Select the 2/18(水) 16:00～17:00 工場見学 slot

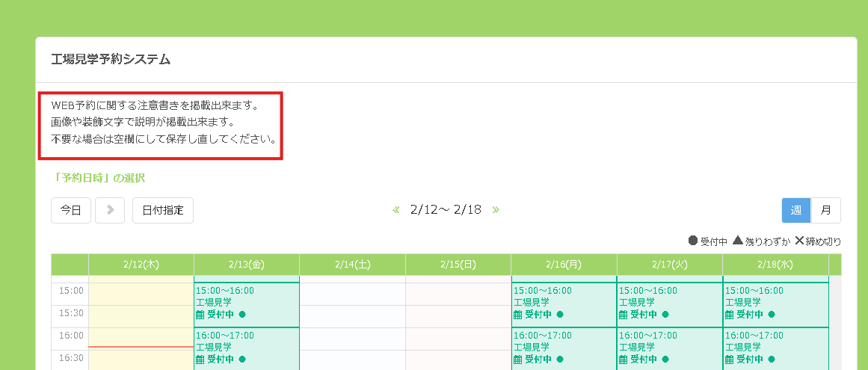(775, 348)
